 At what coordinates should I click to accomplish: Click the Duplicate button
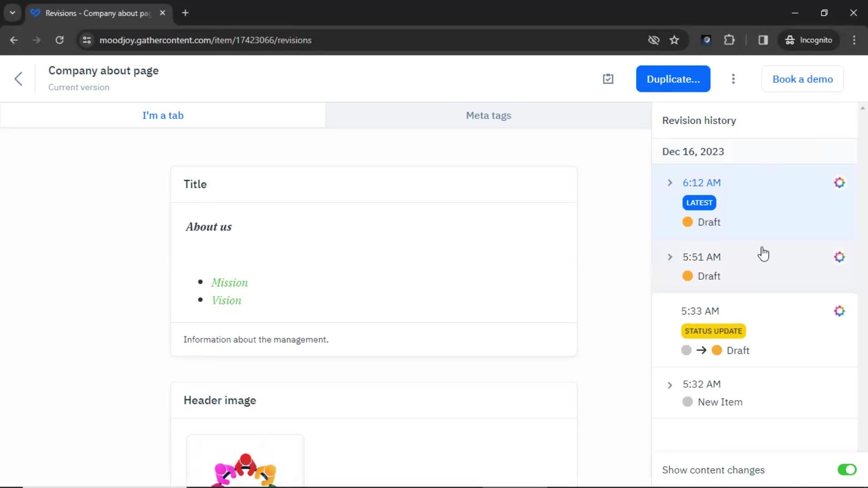(672, 79)
